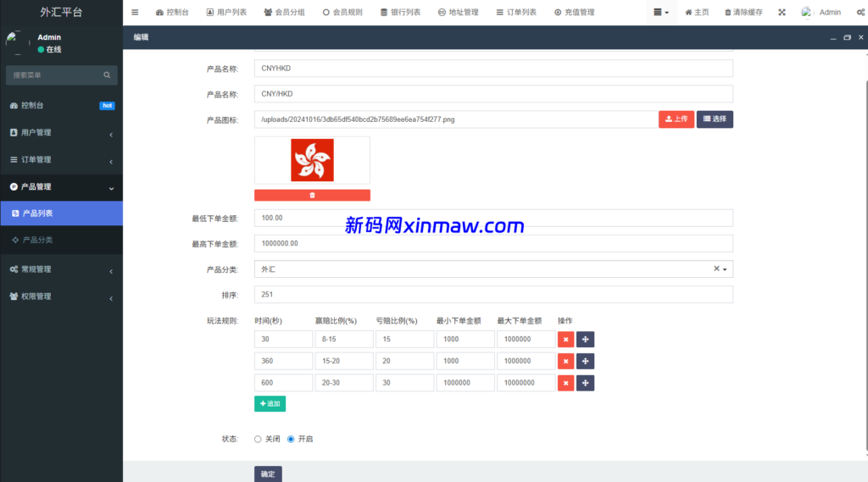Click the move handle of the 600-second row

pos(585,383)
